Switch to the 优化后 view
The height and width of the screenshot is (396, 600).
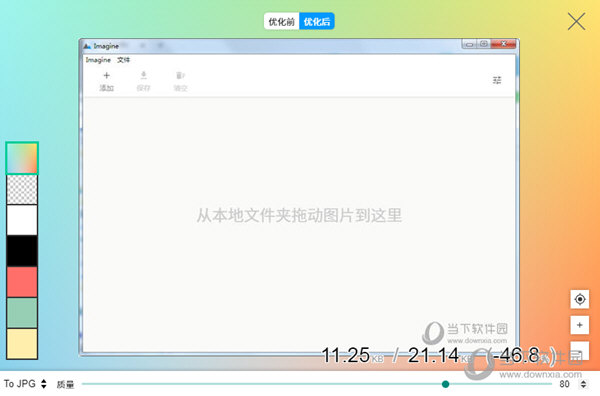317,21
